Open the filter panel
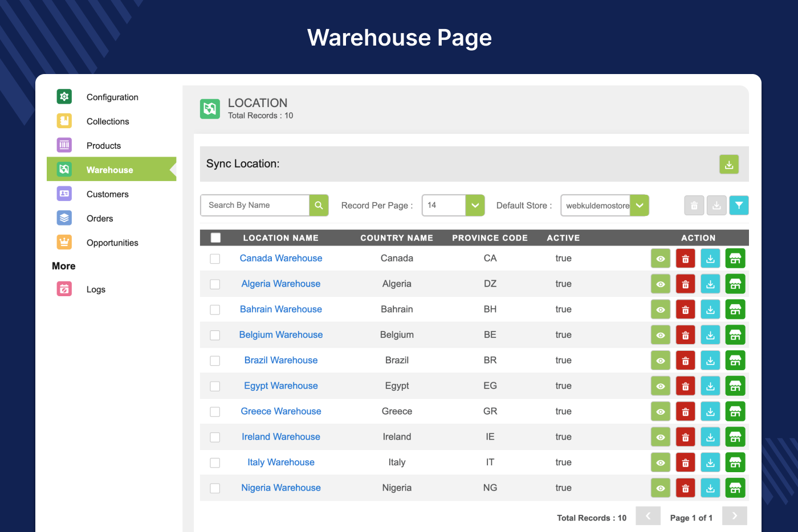This screenshot has width=798, height=532. point(739,205)
